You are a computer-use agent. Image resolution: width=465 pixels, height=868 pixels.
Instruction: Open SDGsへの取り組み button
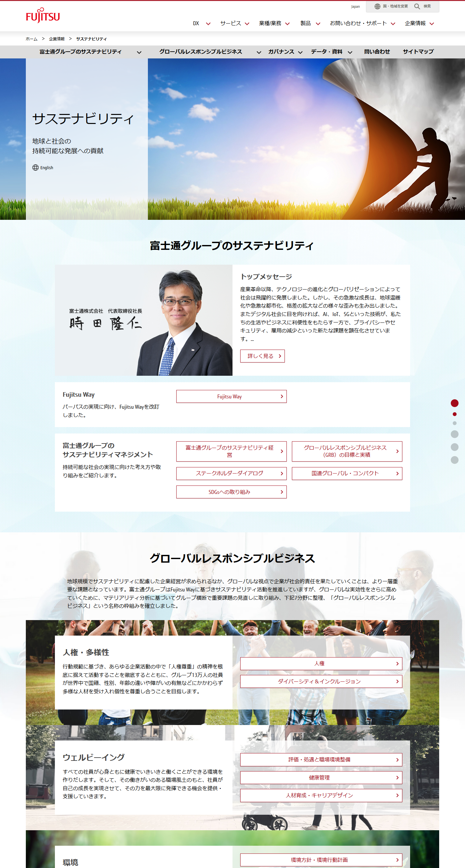coord(231,492)
